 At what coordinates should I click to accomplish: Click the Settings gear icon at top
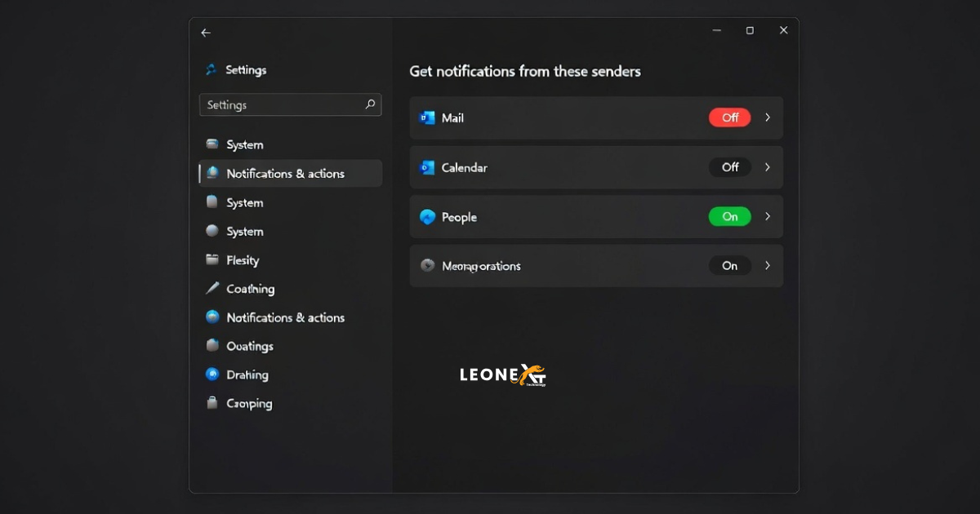pos(211,70)
